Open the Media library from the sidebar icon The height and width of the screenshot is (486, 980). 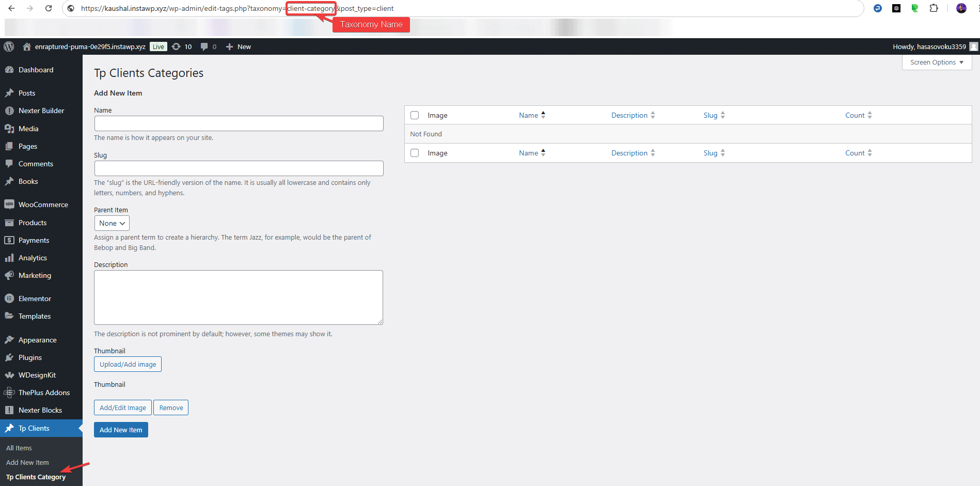[x=9, y=129]
